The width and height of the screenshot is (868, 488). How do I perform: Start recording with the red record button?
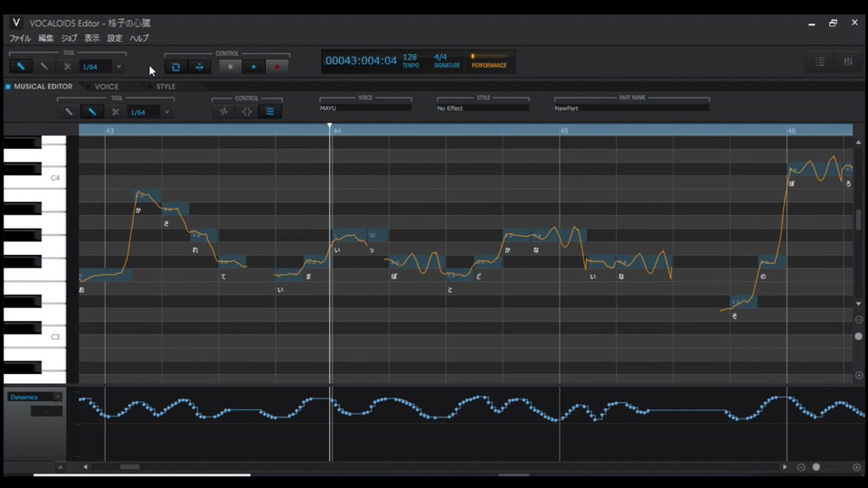tap(277, 67)
